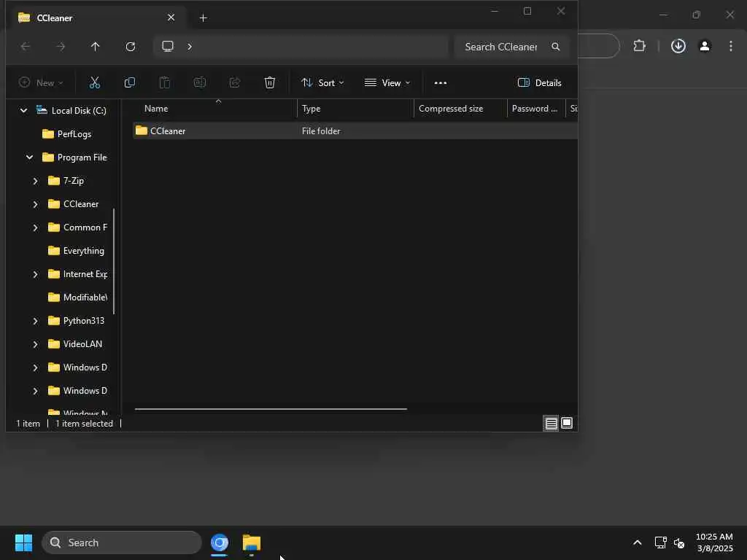Close the CCleaner tab
The image size is (747, 560).
coord(171,17)
